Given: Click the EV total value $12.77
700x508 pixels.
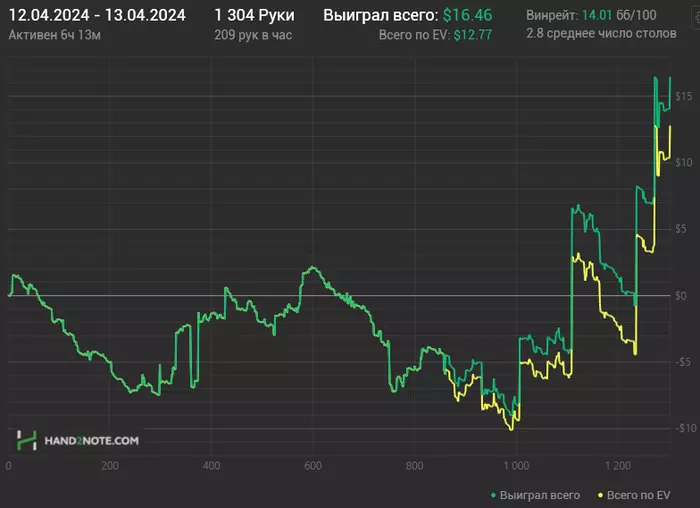Looking at the screenshot, I should (x=473, y=35).
